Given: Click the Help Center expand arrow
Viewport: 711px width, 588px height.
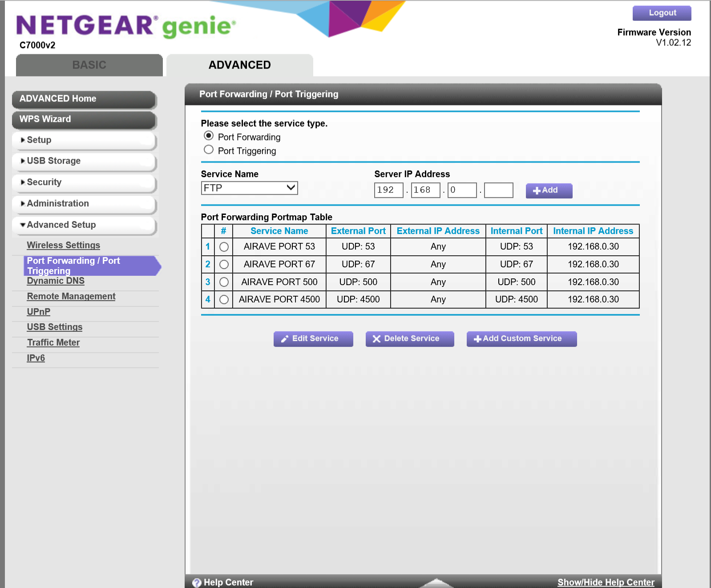Looking at the screenshot, I should click(x=436, y=583).
